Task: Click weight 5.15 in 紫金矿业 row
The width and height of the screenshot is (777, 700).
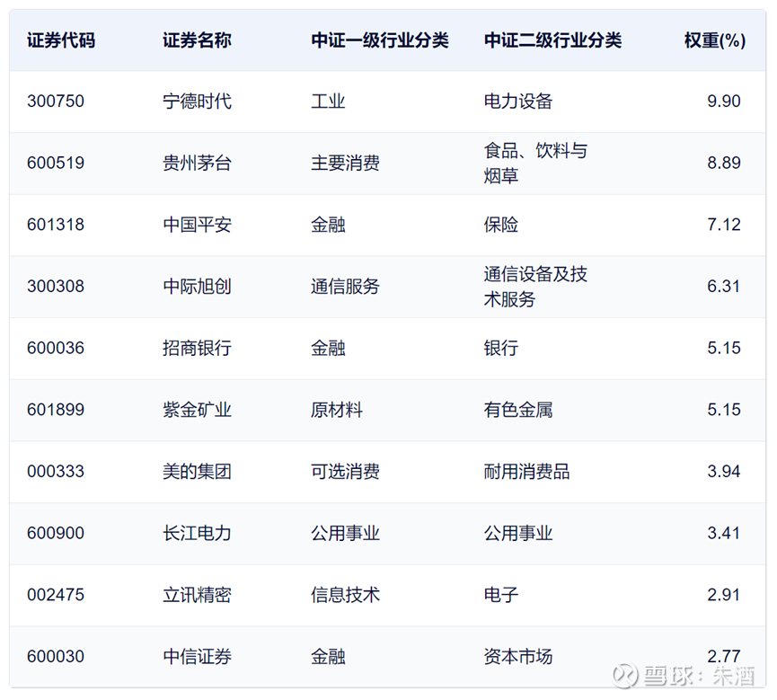Action: pos(723,410)
